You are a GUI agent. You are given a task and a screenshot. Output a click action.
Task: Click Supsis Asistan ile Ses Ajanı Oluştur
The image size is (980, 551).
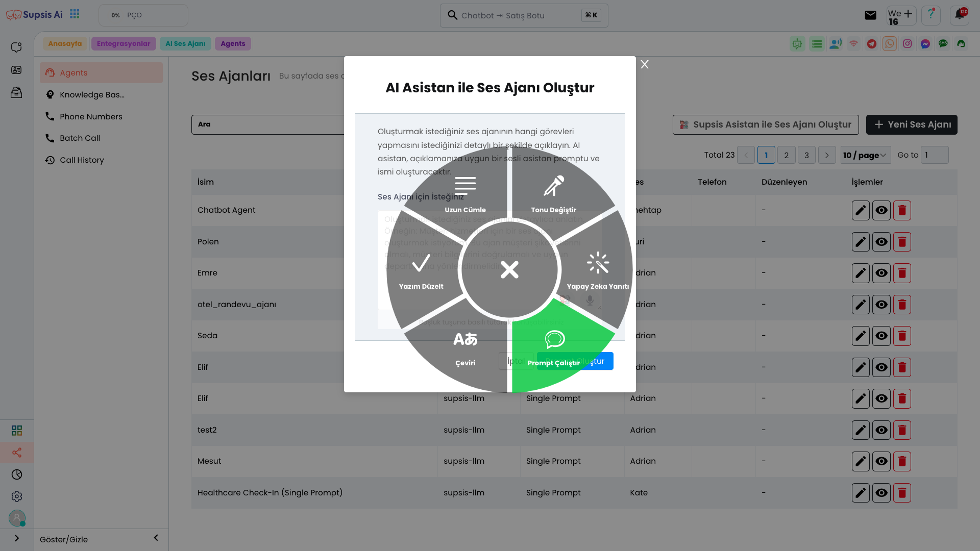(766, 124)
